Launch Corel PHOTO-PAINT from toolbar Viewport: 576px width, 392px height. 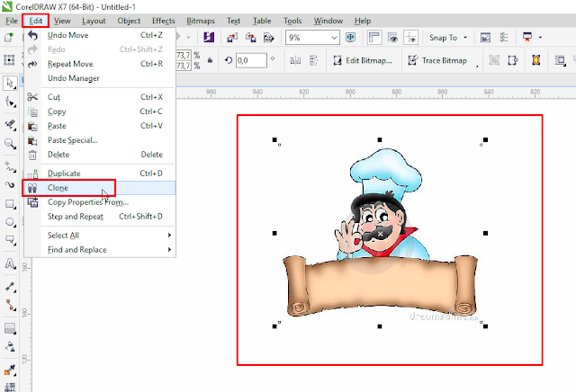coord(209,37)
